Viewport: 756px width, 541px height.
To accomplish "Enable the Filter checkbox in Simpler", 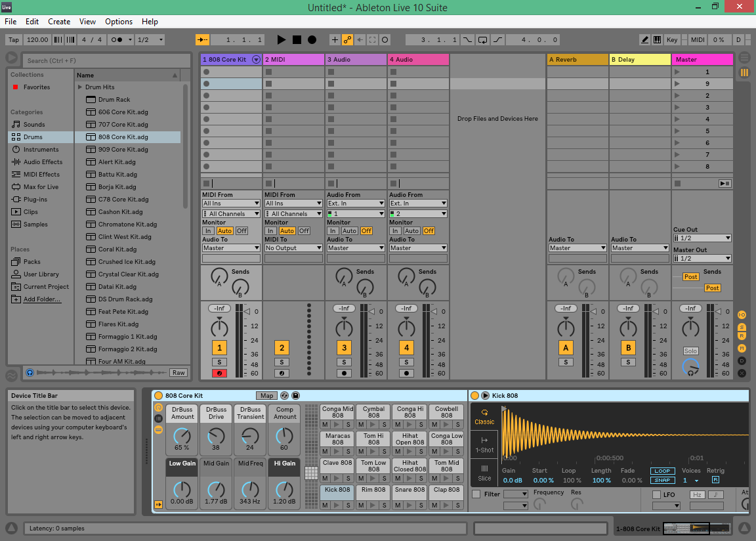I will [477, 494].
